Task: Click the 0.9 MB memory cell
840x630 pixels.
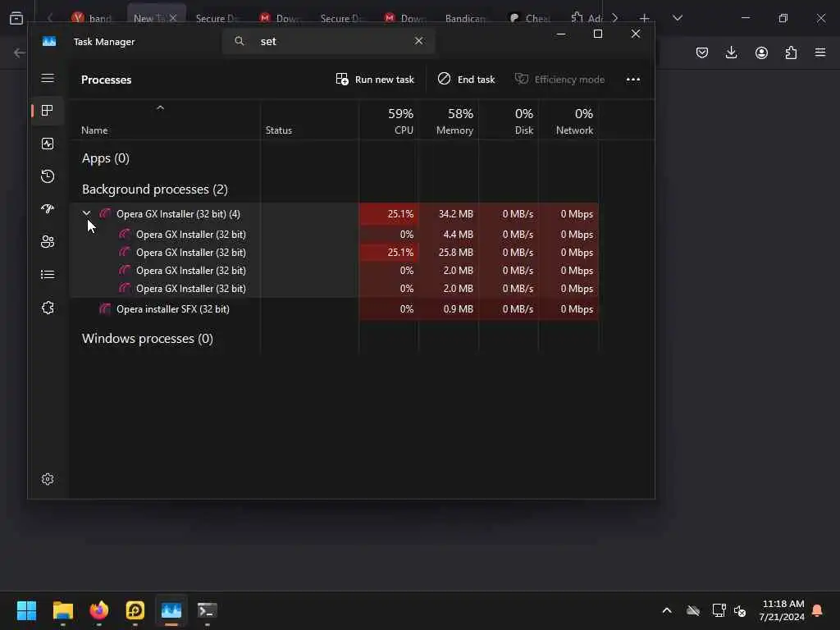Action: (449, 309)
